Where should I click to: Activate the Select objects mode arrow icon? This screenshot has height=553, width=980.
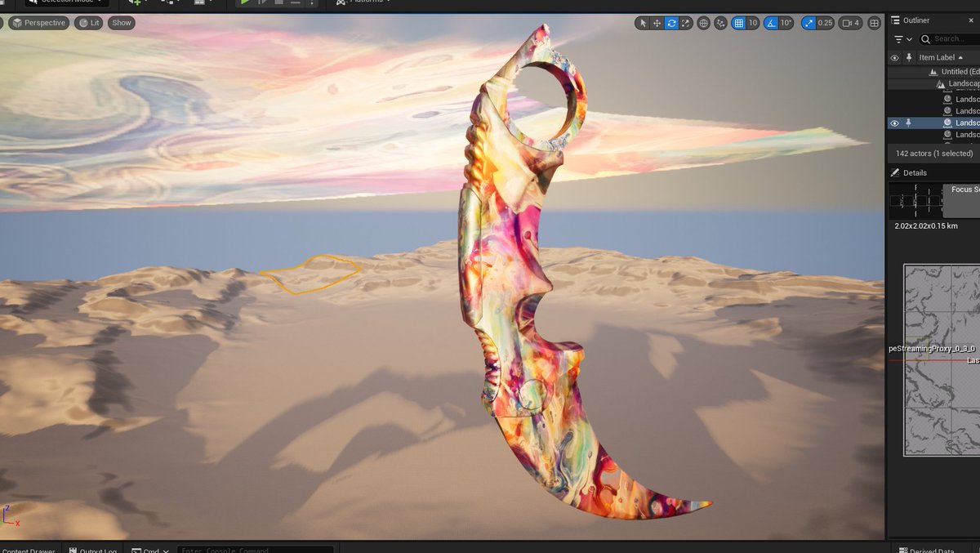coord(643,23)
